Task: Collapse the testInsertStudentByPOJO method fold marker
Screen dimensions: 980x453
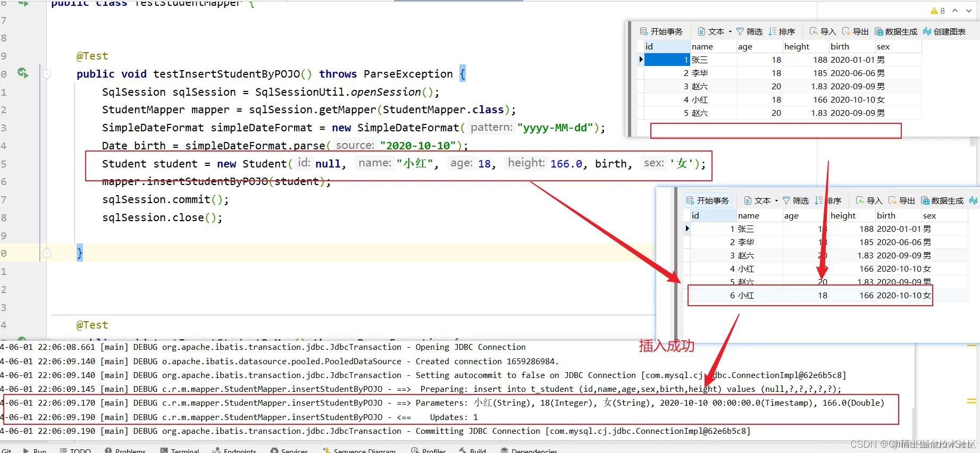Action: coord(47,74)
